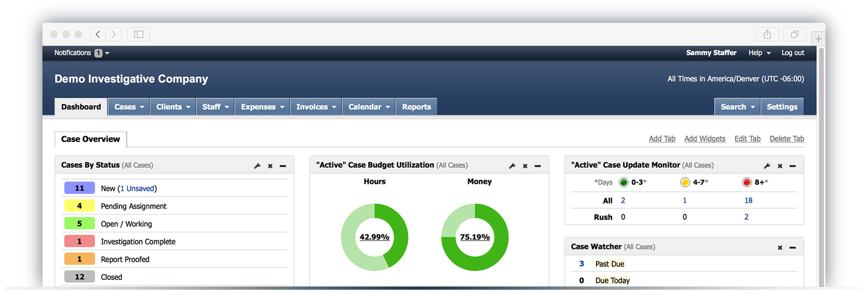Toggle the browser sidebar button
The width and height of the screenshot is (868, 293).
point(139,34)
